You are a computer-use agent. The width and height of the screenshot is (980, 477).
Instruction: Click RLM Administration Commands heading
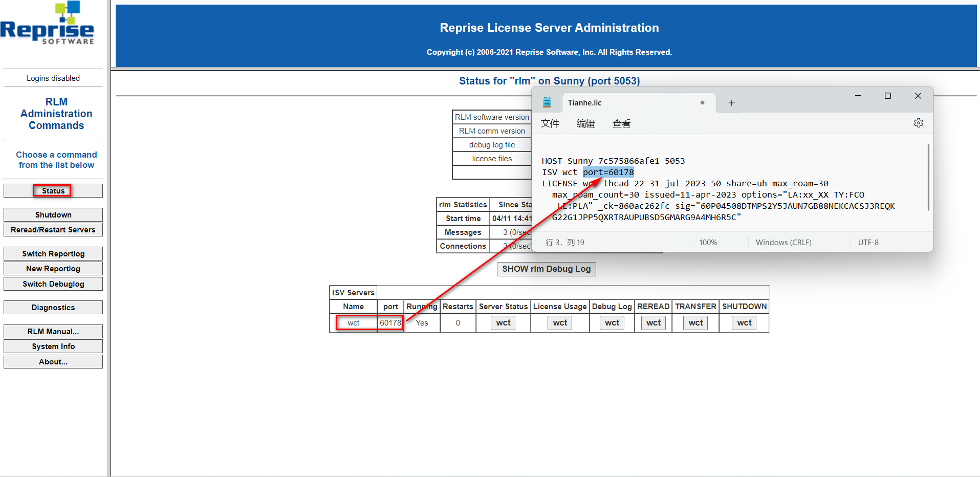[56, 114]
